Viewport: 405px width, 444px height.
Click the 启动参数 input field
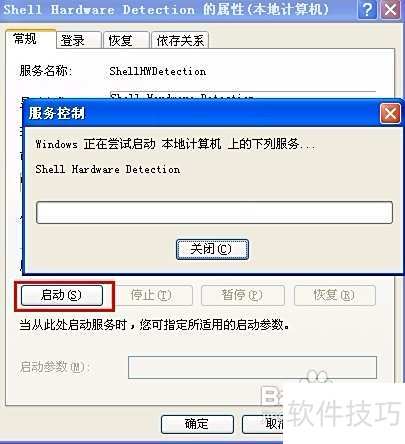252,367
